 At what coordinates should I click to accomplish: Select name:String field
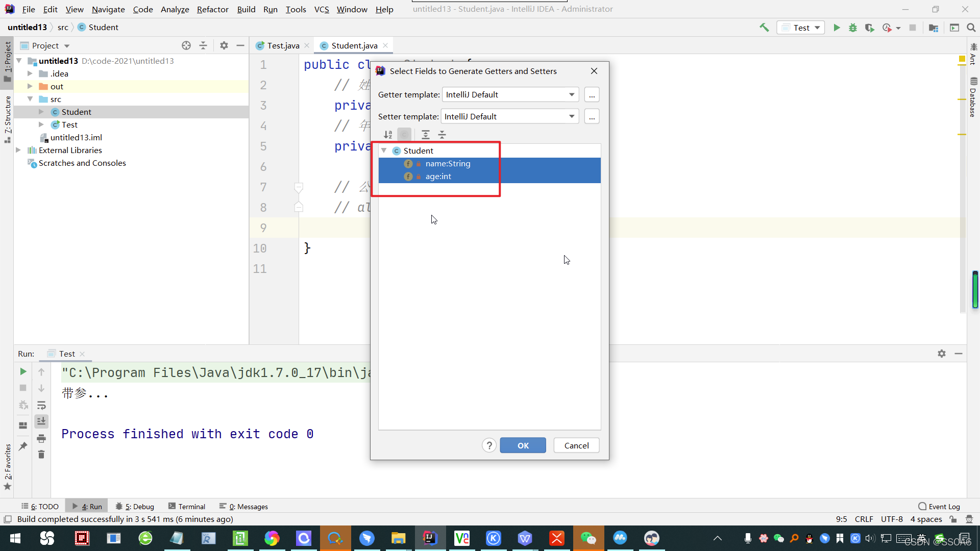(x=489, y=164)
